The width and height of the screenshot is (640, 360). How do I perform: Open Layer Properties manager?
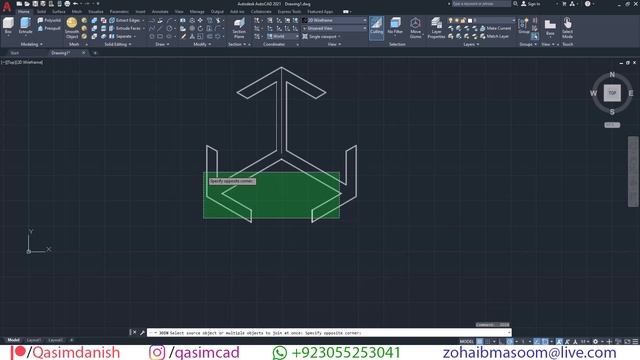coord(436,28)
